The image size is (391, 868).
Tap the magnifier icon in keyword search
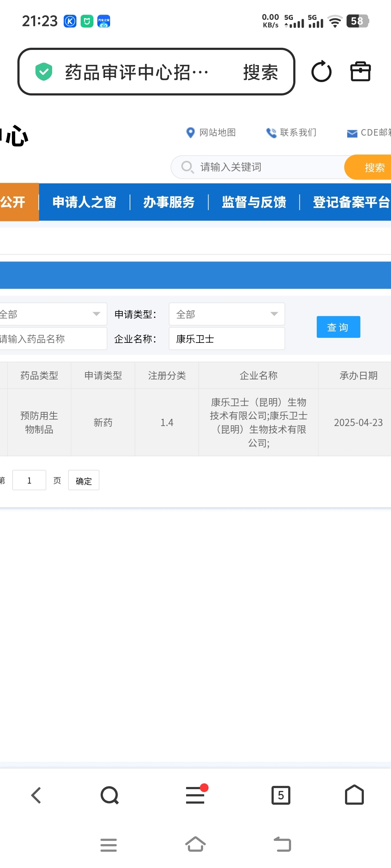click(x=188, y=167)
